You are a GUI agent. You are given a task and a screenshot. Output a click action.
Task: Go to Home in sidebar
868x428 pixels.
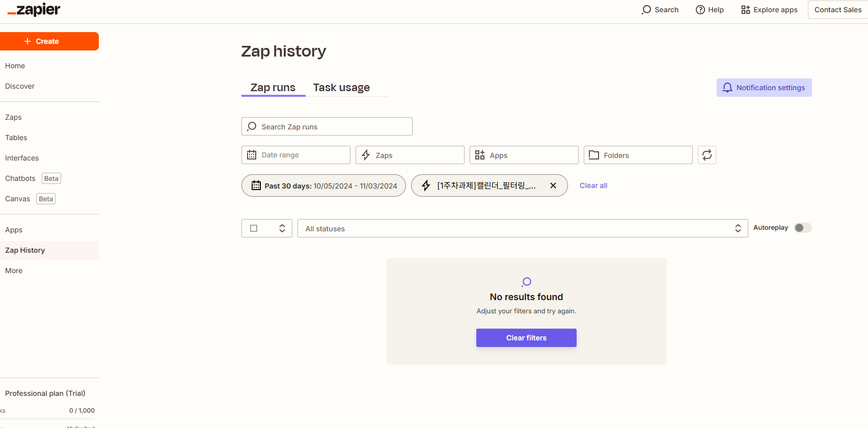click(x=15, y=66)
